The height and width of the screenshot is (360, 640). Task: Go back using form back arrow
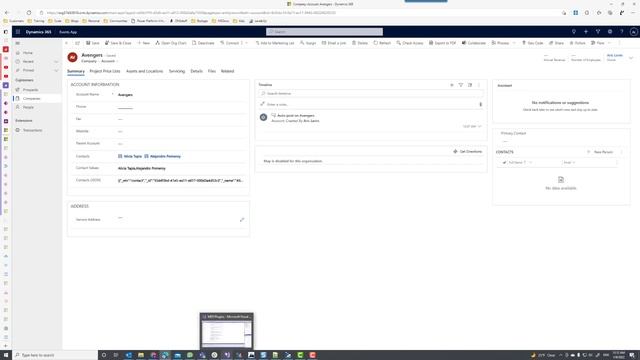[67, 43]
